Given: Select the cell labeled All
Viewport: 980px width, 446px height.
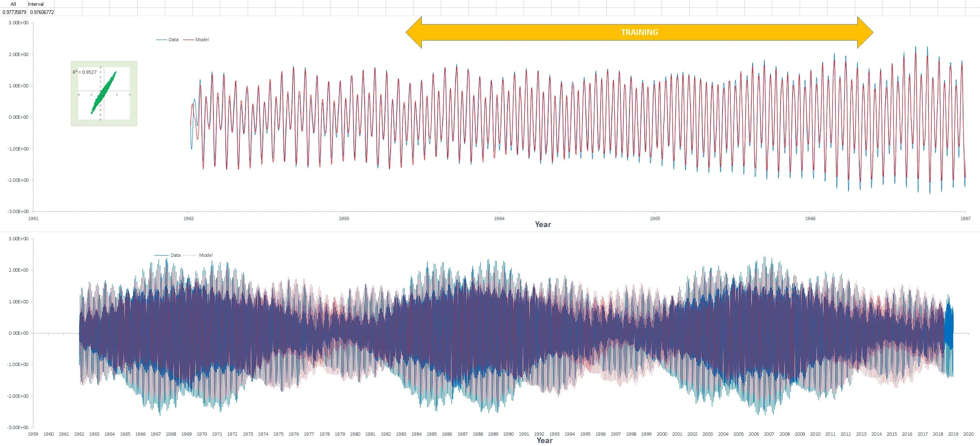Looking at the screenshot, I should 13,4.
